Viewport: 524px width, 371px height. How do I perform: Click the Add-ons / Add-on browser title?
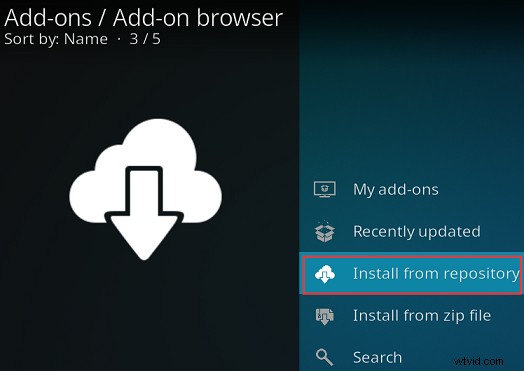(144, 17)
